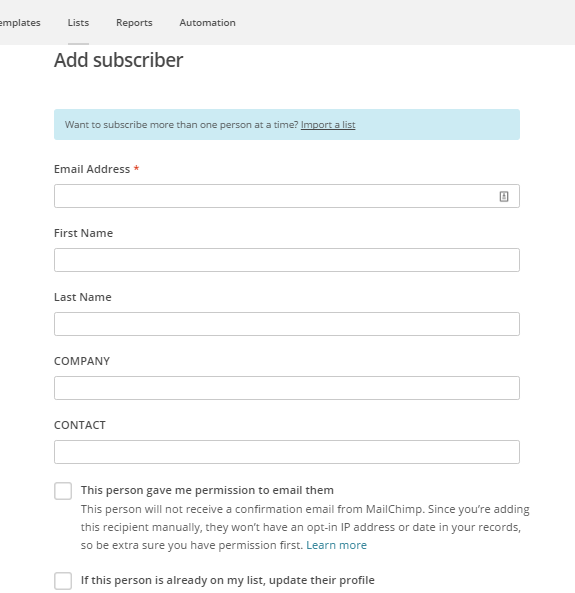Click the Email Address field label
The height and width of the screenshot is (593, 575).
click(92, 169)
